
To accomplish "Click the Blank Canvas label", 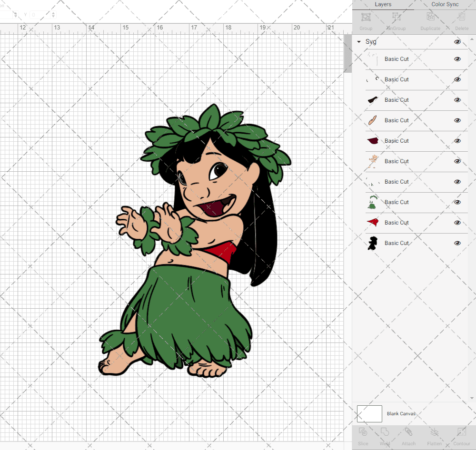I will 401,413.
